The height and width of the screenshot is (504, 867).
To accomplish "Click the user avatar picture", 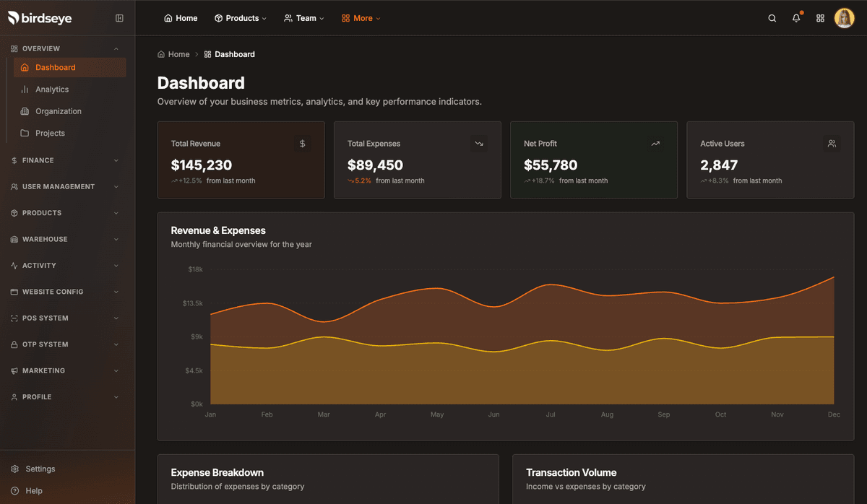I will pyautogui.click(x=844, y=18).
